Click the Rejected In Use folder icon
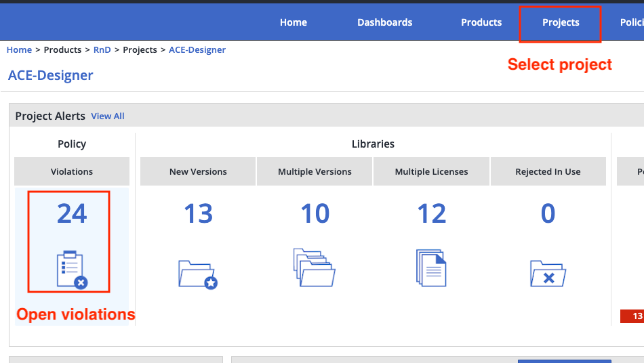Image resolution: width=644 pixels, height=363 pixels. coord(548,274)
